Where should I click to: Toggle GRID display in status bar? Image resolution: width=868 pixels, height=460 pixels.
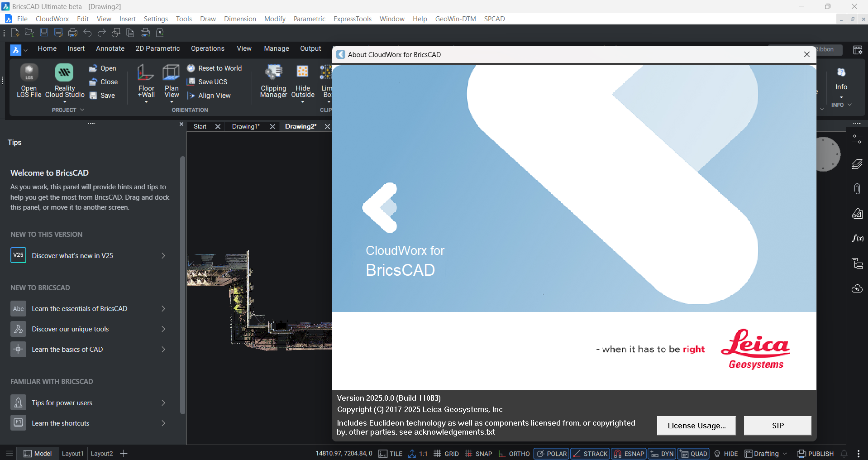pyautogui.click(x=446, y=454)
